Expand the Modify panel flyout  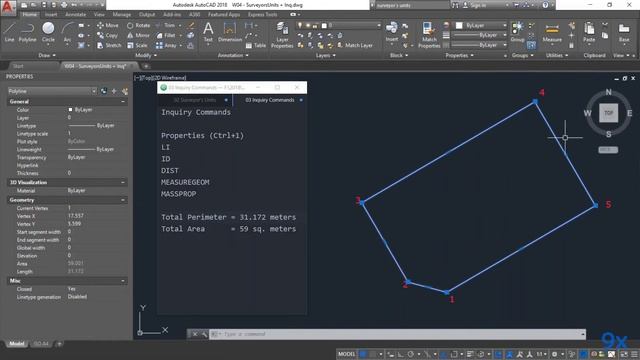click(x=146, y=55)
